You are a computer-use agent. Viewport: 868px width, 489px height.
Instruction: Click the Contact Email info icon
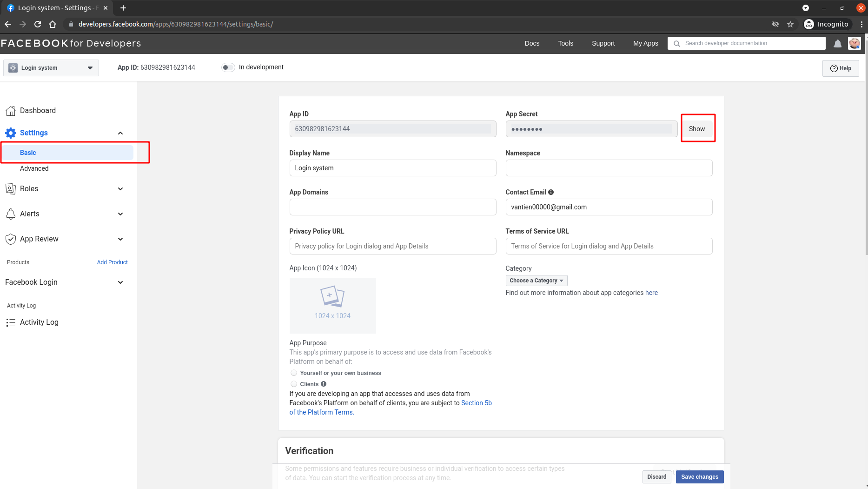[x=551, y=192]
